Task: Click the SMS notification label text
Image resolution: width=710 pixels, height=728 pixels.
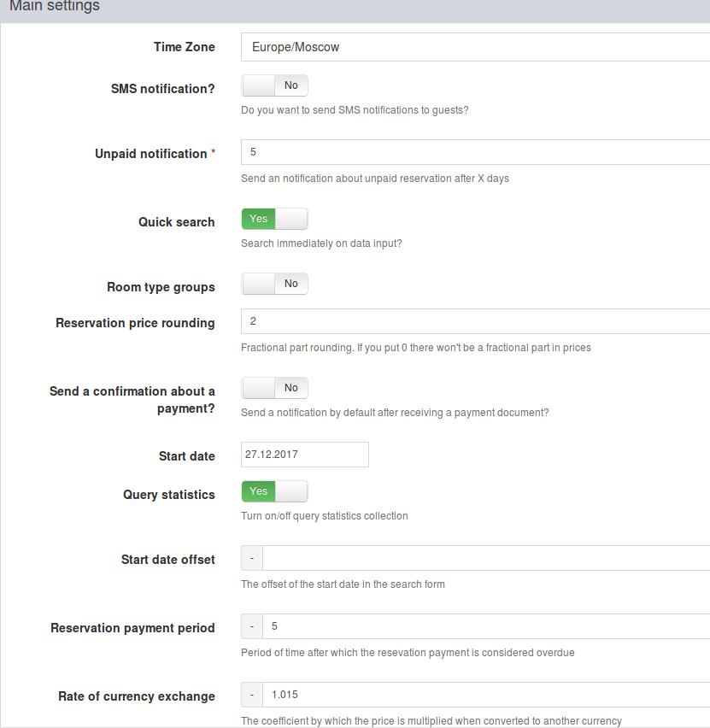Action: (x=162, y=89)
